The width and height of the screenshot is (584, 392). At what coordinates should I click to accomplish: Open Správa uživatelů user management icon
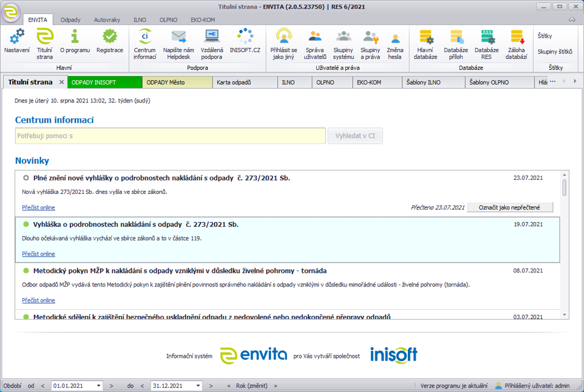(x=315, y=37)
